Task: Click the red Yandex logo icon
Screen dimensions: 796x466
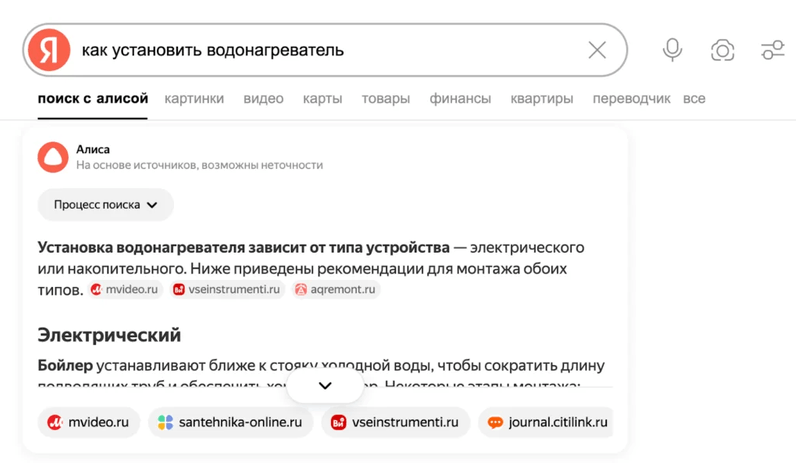Action: (x=49, y=50)
